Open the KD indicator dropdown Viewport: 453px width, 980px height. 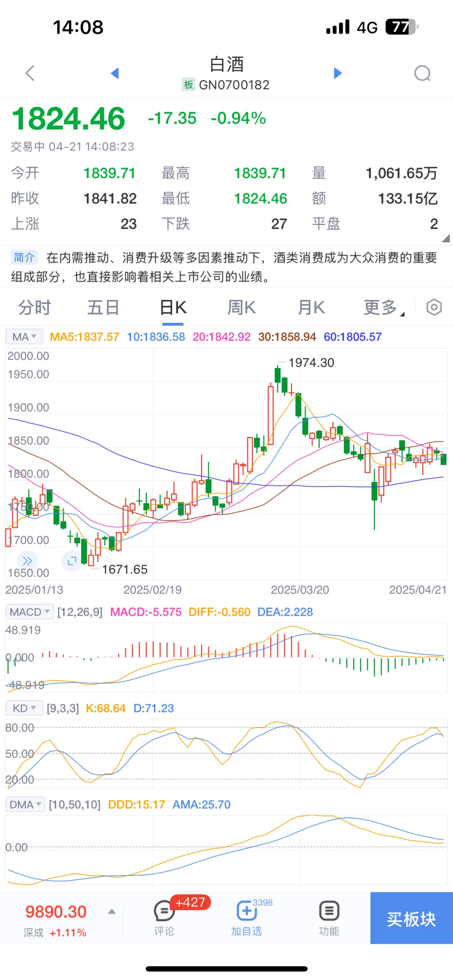click(x=24, y=708)
